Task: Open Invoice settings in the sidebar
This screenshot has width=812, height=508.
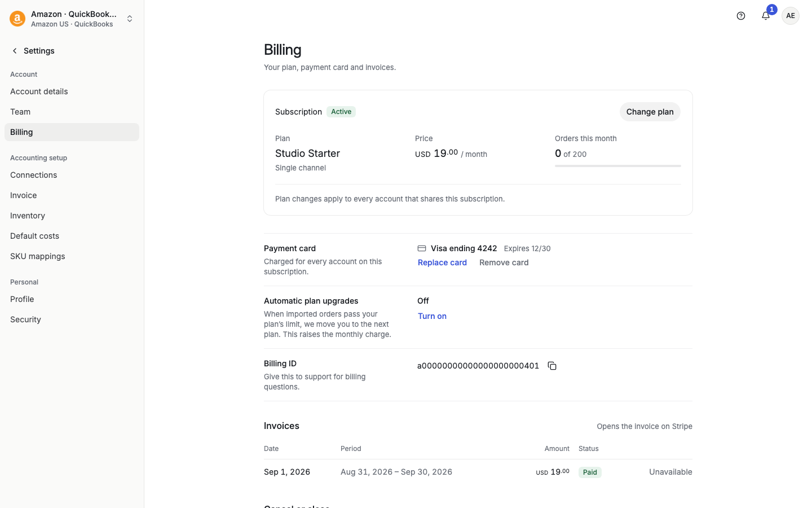Action: 72,195
